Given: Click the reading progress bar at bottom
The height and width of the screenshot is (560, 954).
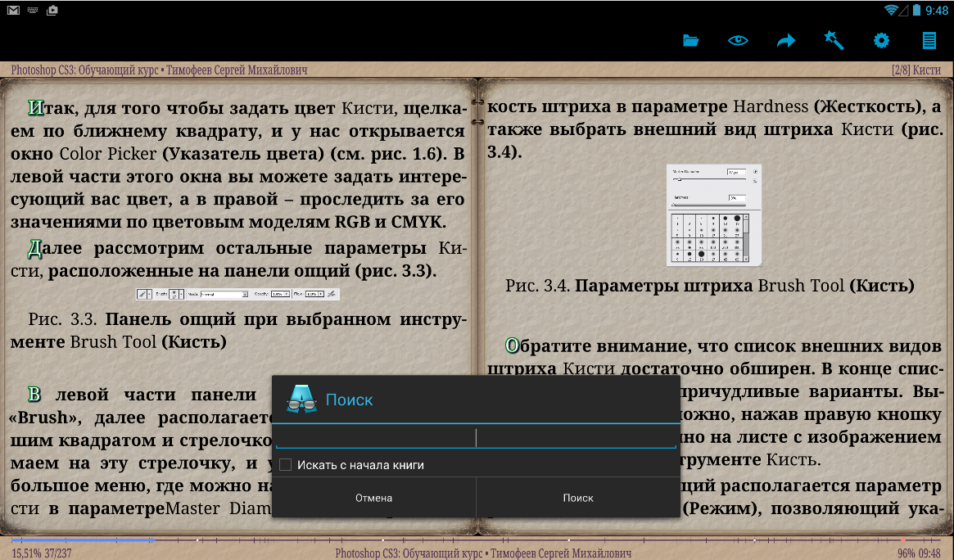Looking at the screenshot, I should point(475,540).
